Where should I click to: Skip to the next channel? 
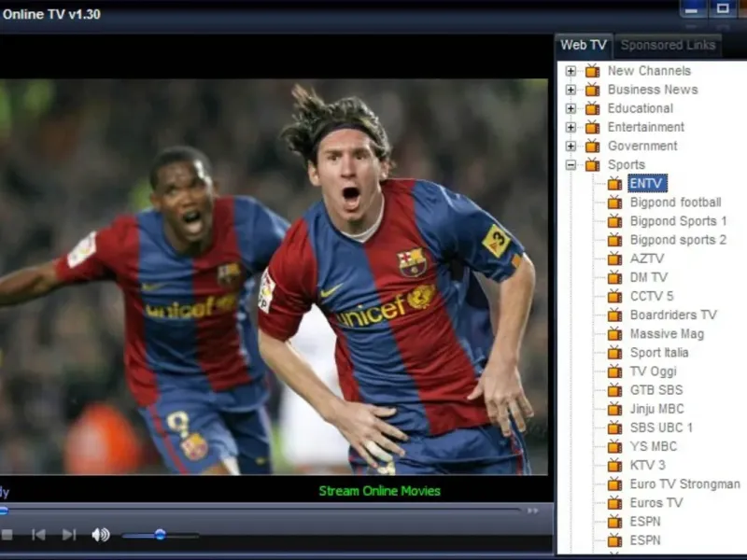(x=69, y=535)
